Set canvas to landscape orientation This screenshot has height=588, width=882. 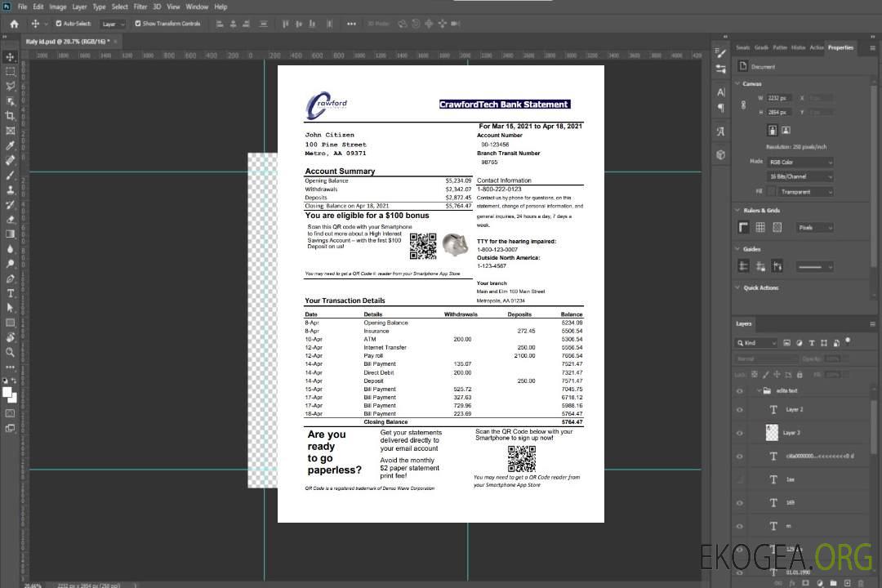click(786, 131)
